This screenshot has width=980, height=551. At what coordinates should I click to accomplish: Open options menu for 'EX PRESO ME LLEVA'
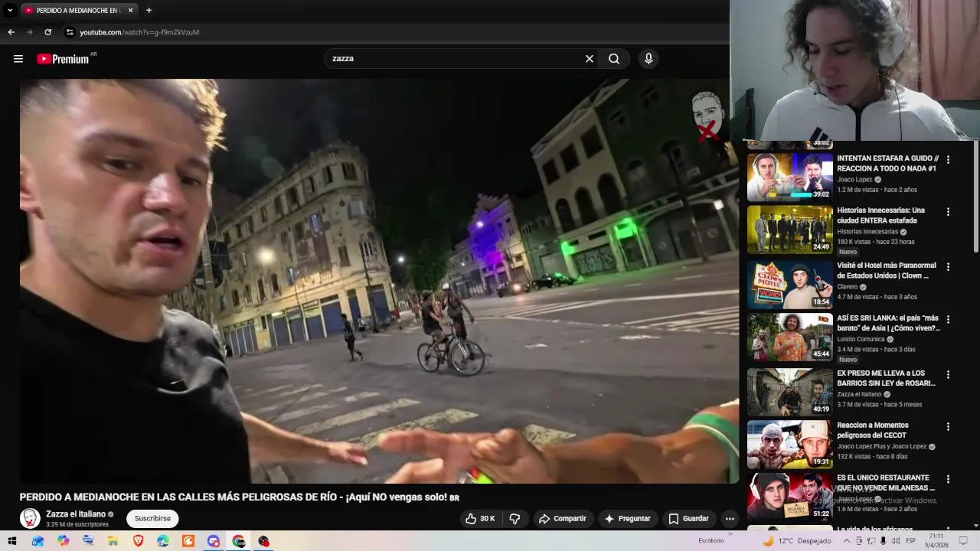tap(948, 375)
